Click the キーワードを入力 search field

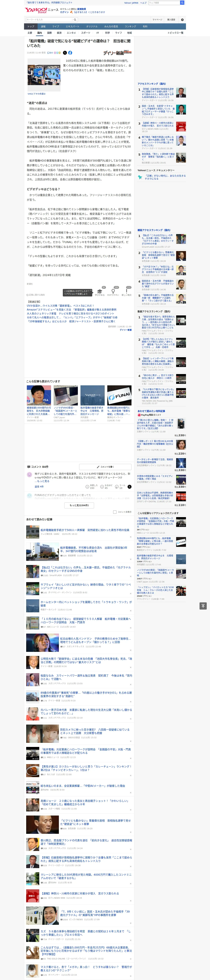[50, 20]
